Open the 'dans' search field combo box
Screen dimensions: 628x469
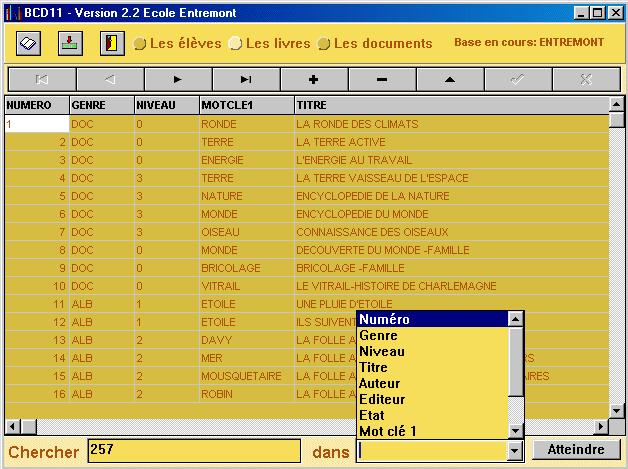click(515, 452)
